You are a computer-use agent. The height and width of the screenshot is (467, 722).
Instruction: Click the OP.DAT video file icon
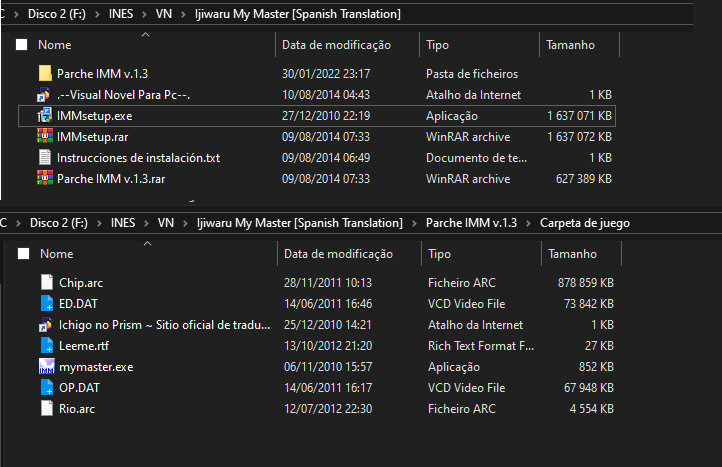47,388
